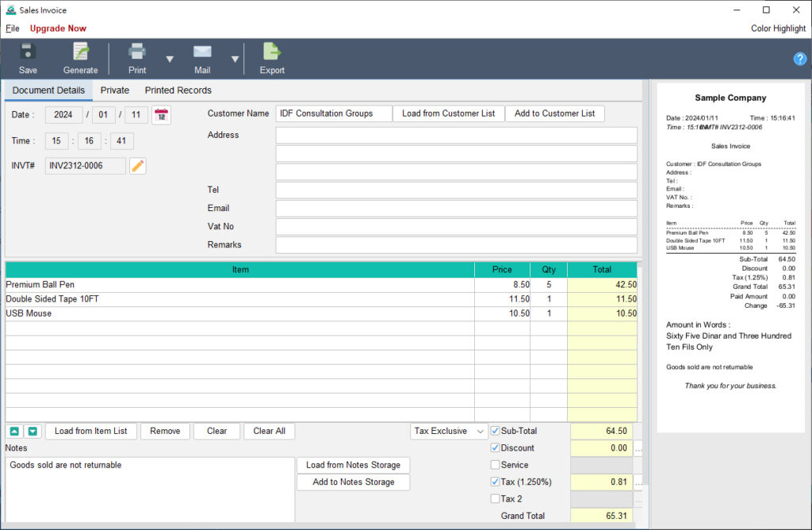The width and height of the screenshot is (812, 530).
Task: Click the Tel input field
Action: (x=456, y=190)
